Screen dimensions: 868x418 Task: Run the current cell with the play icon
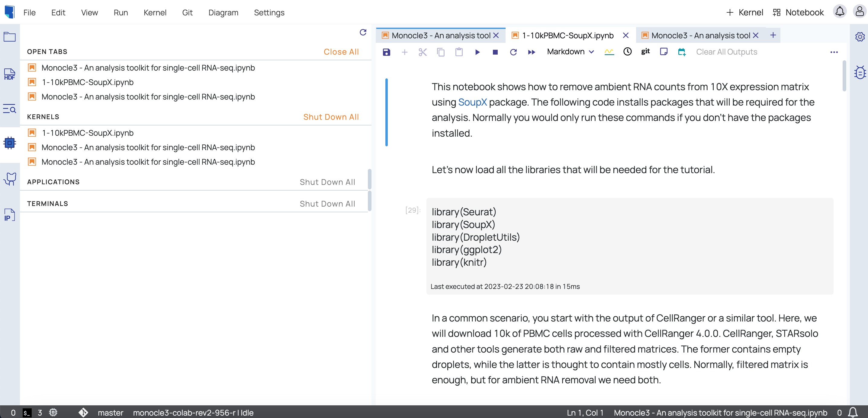[477, 52]
